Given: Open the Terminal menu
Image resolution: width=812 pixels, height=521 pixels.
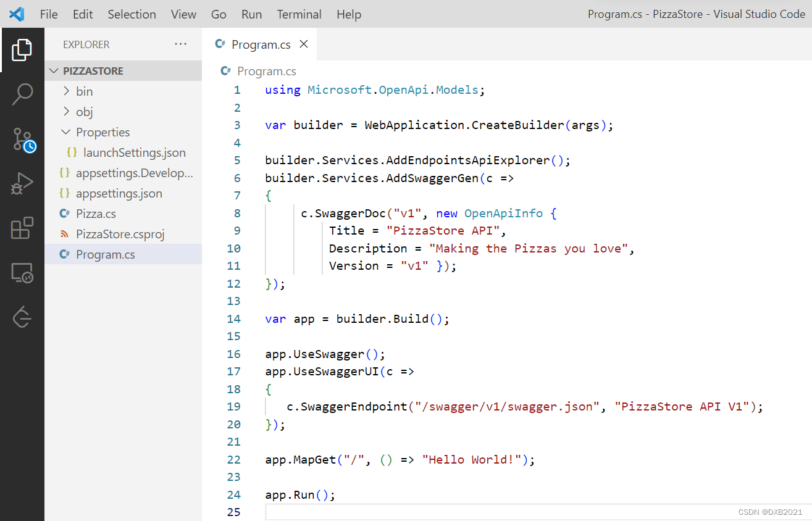Looking at the screenshot, I should tap(299, 14).
